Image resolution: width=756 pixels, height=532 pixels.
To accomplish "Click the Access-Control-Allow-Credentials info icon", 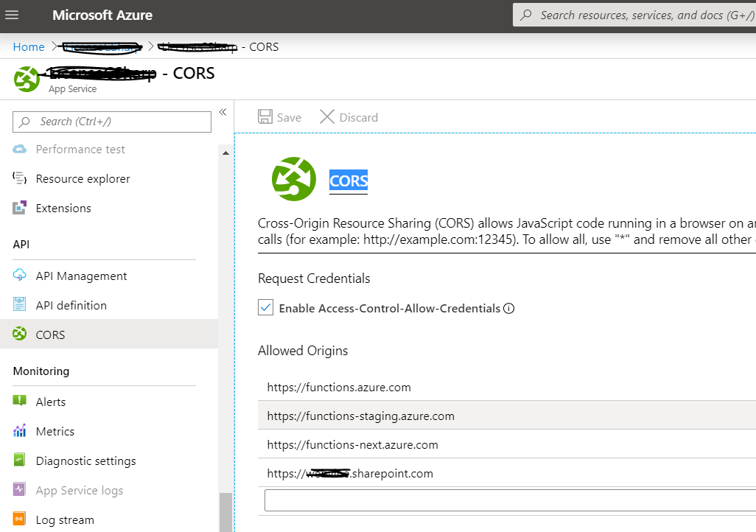I will [x=508, y=308].
